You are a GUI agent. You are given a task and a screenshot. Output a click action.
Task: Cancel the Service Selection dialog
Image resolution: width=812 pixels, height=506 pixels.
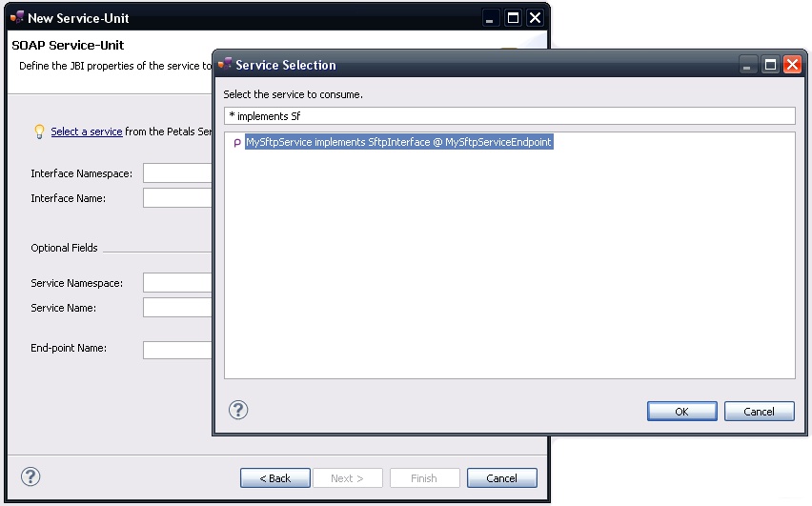[x=759, y=411]
